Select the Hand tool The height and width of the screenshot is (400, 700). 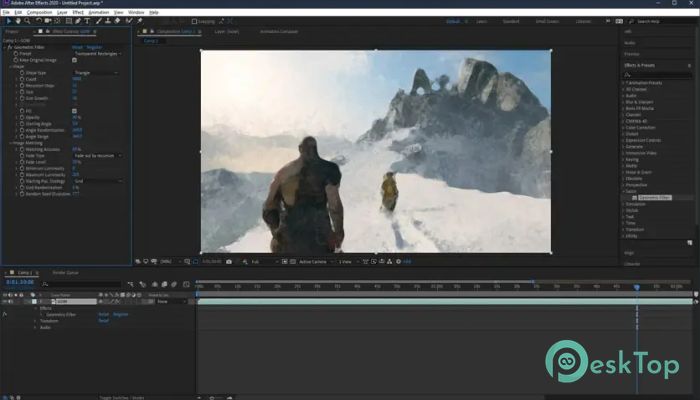coord(17,20)
